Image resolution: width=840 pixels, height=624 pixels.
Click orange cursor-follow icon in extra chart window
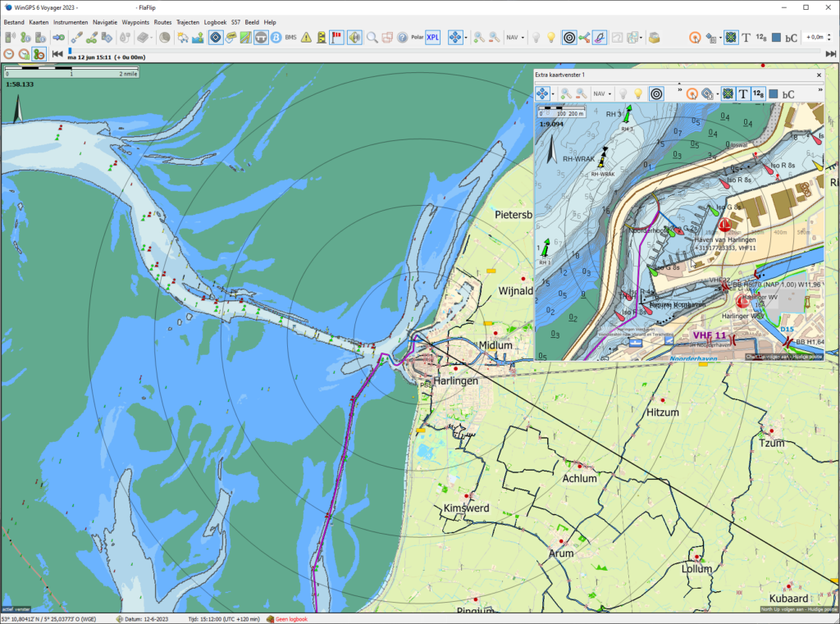pos(692,93)
